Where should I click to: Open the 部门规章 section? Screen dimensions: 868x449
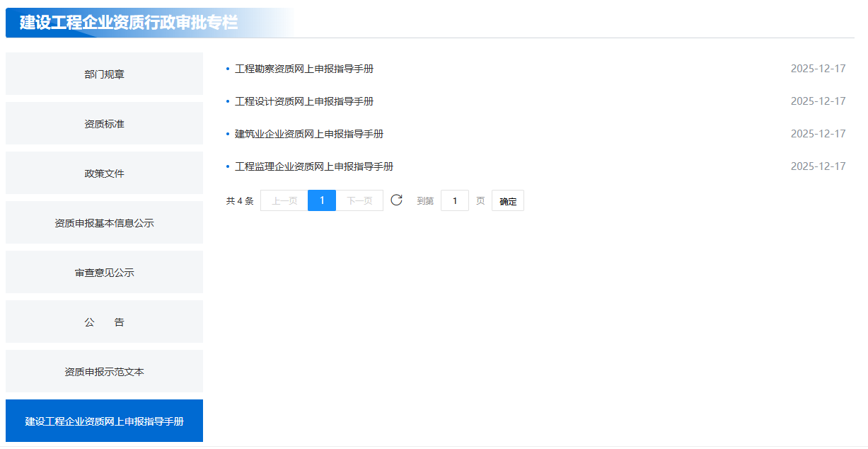(x=104, y=74)
